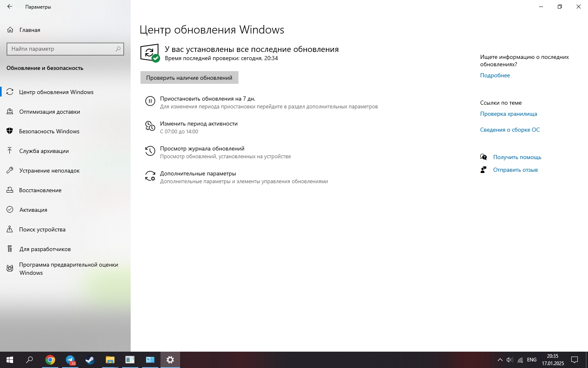Click the advanced options gear-arrows icon

(150, 176)
